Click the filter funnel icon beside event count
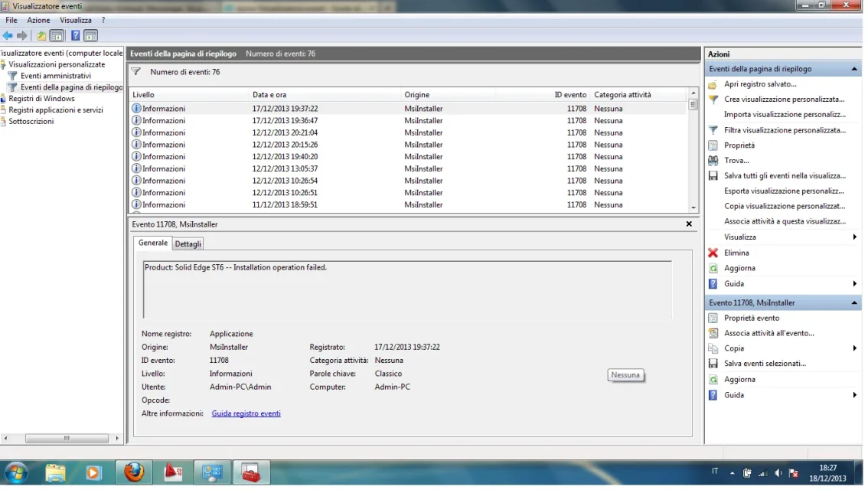868x490 pixels. (136, 71)
